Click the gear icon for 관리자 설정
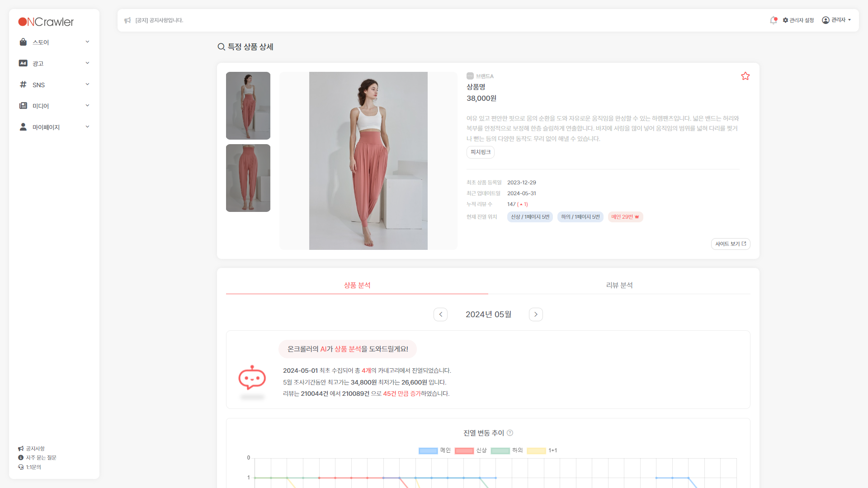This screenshot has width=868, height=488. [786, 20]
